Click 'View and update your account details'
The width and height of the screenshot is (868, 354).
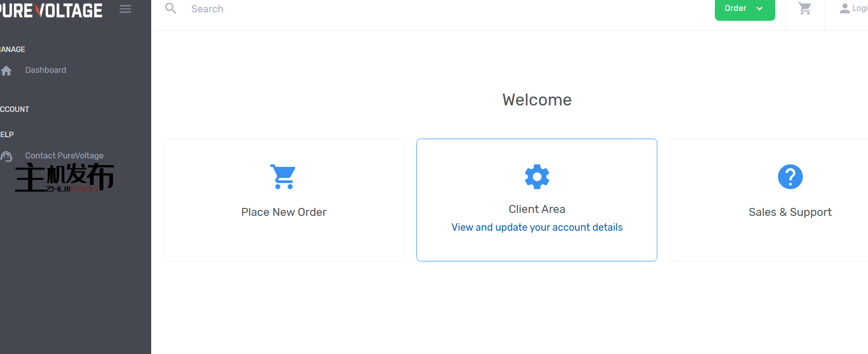click(537, 227)
